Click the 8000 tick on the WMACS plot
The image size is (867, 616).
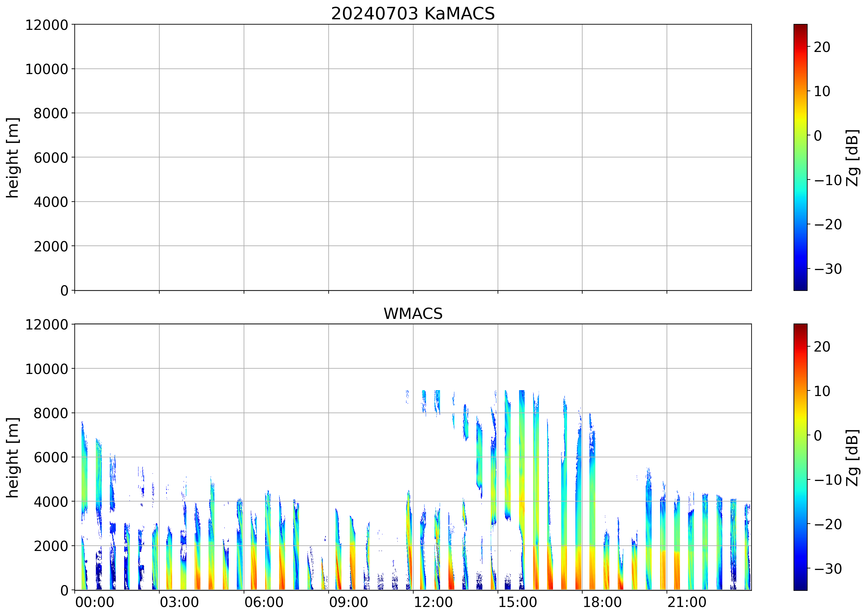pos(50,413)
